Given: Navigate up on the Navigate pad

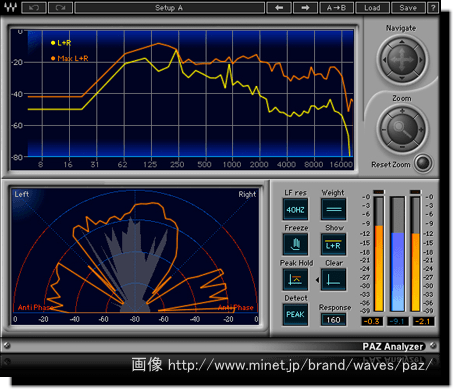Looking at the screenshot, I should [402, 42].
